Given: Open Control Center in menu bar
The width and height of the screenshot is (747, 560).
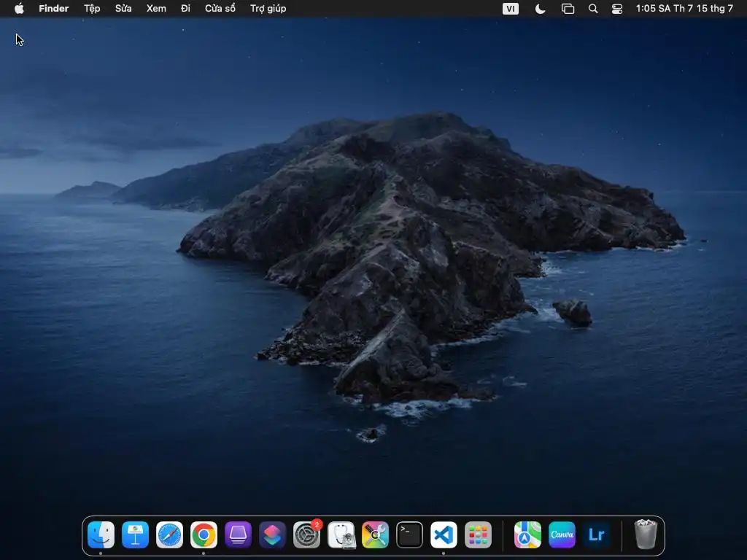Looking at the screenshot, I should point(617,9).
